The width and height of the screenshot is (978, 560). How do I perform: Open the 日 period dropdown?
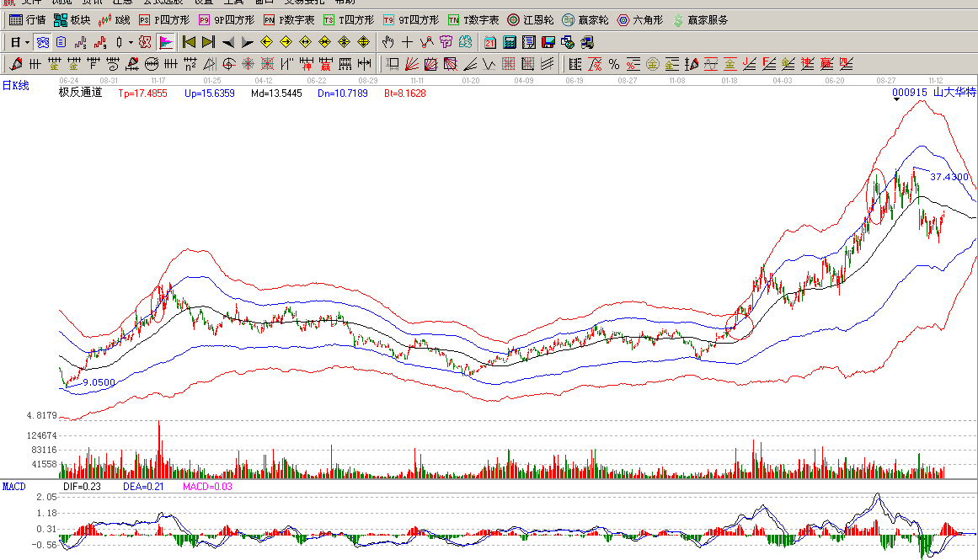pyautogui.click(x=20, y=42)
